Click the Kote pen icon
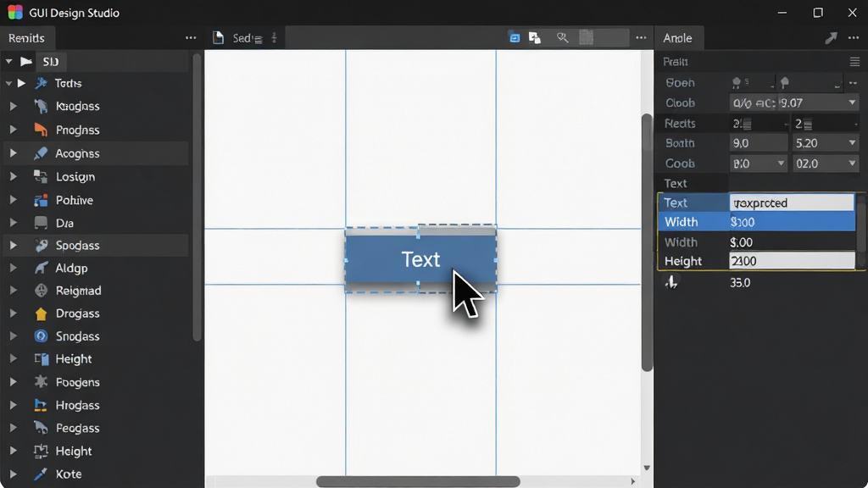Viewport: 868px width, 488px height. 41,474
